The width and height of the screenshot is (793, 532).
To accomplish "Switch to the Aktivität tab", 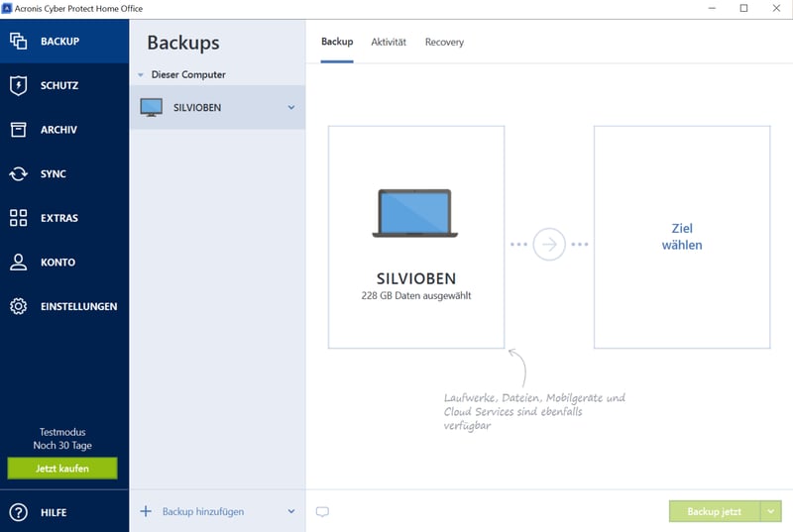I will tap(389, 42).
